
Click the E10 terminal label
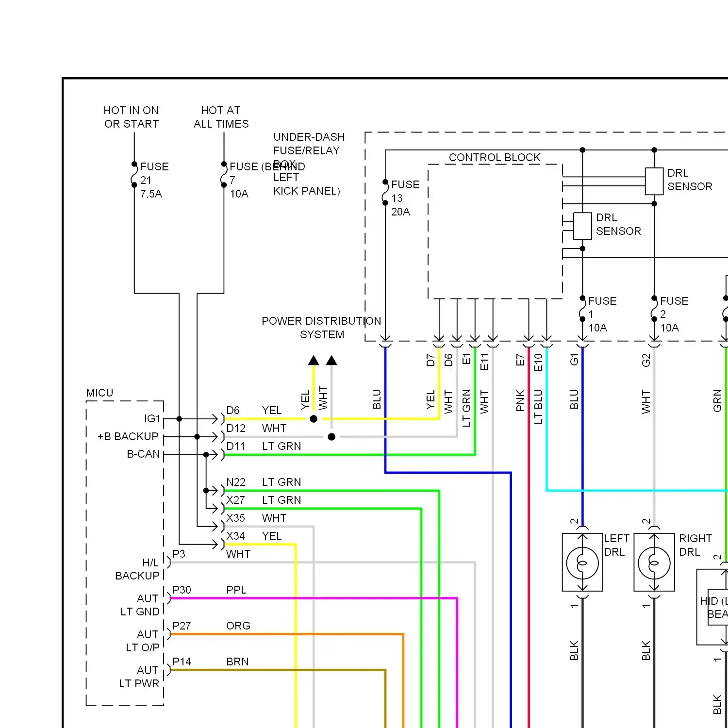(538, 362)
